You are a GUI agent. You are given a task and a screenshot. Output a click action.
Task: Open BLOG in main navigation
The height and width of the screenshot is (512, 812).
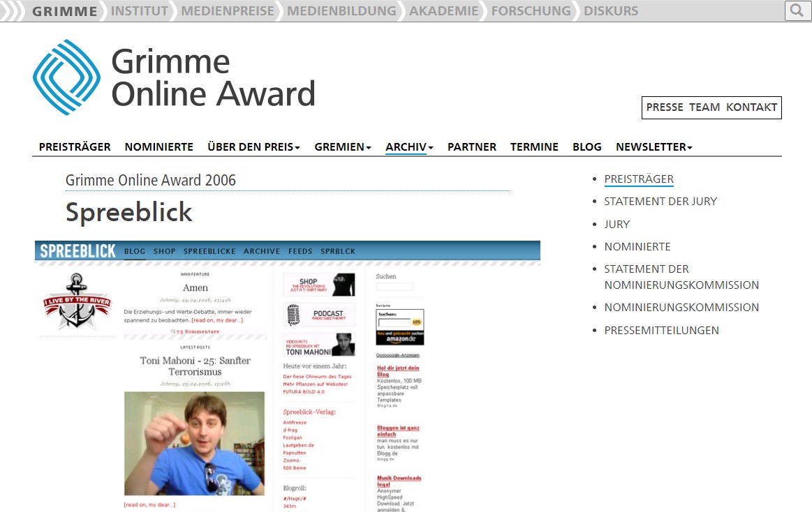(x=586, y=147)
